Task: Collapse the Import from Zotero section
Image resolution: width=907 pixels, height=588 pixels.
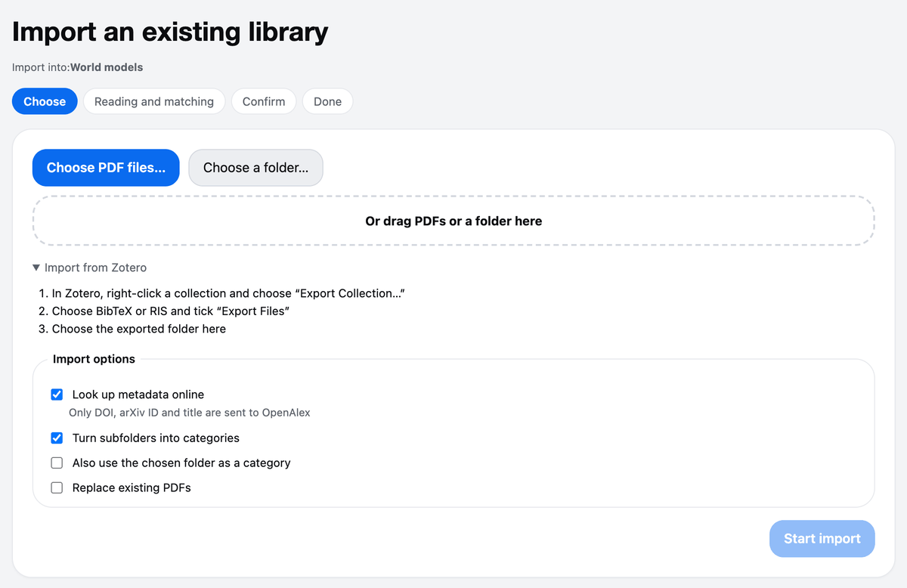Action: pos(89,268)
